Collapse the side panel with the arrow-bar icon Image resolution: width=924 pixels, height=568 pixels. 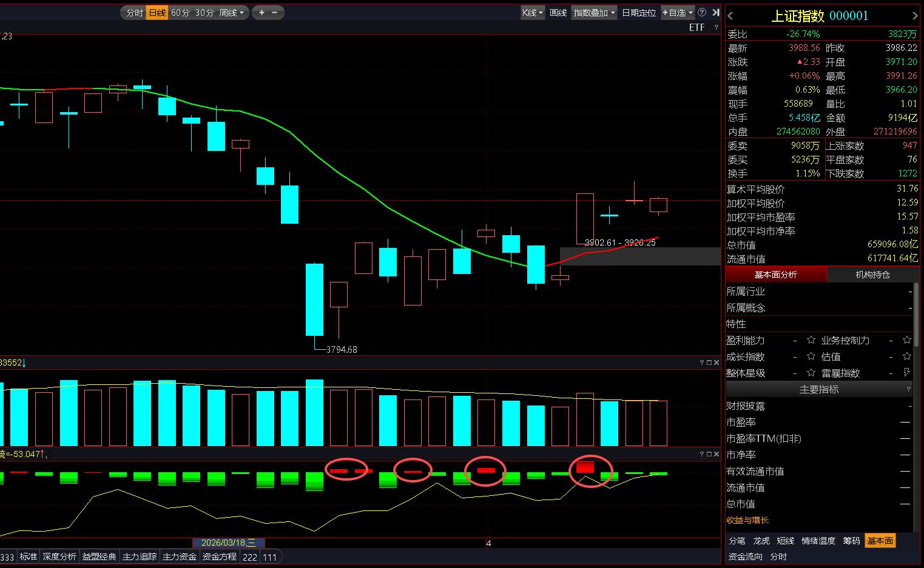(716, 13)
